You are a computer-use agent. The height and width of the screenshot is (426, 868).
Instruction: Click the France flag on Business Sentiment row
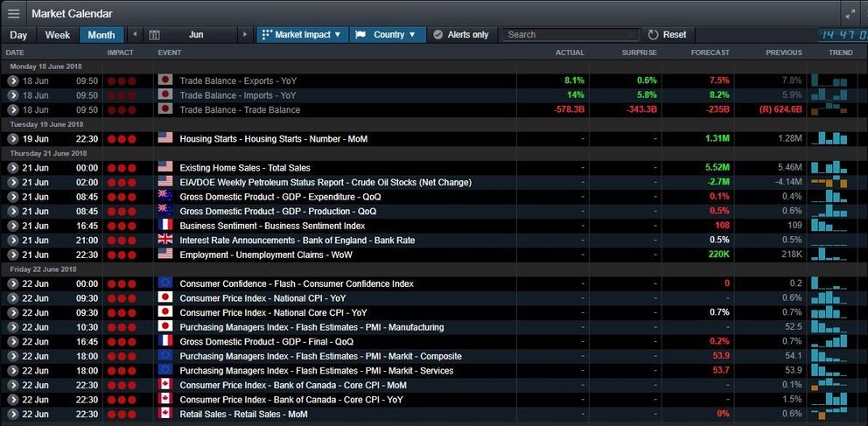[x=165, y=225]
